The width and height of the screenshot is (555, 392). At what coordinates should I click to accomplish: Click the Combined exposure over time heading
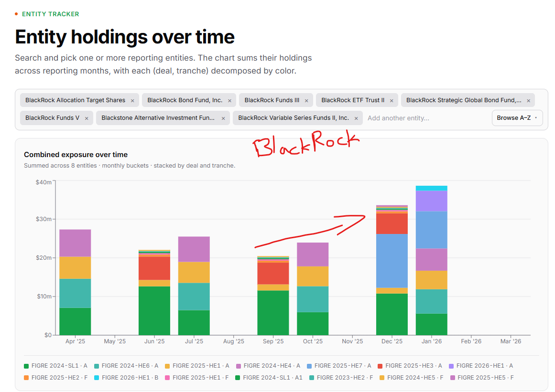coord(76,155)
